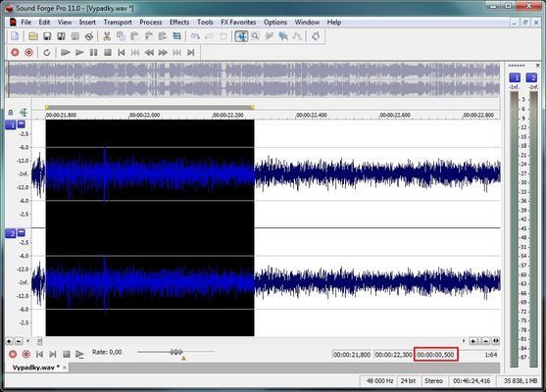Open a file with the folder icon

(33, 36)
